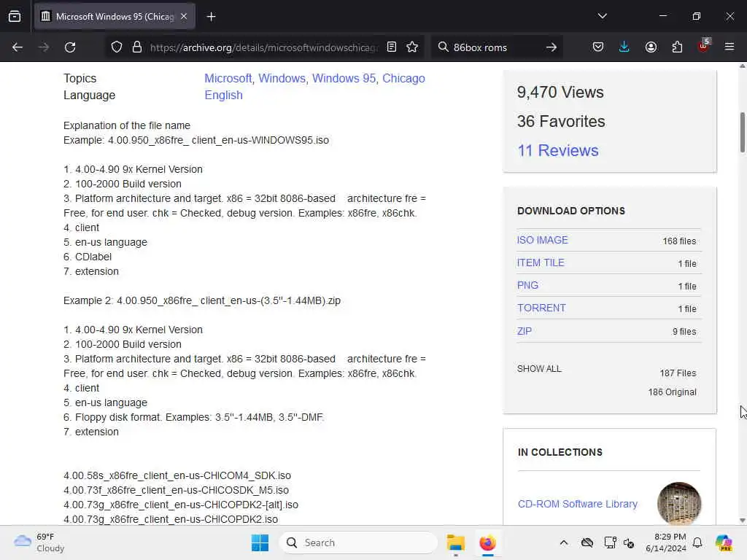This screenshot has width=747, height=560.
Task: Open the CD-ROM Software Library collection
Action: (578, 504)
